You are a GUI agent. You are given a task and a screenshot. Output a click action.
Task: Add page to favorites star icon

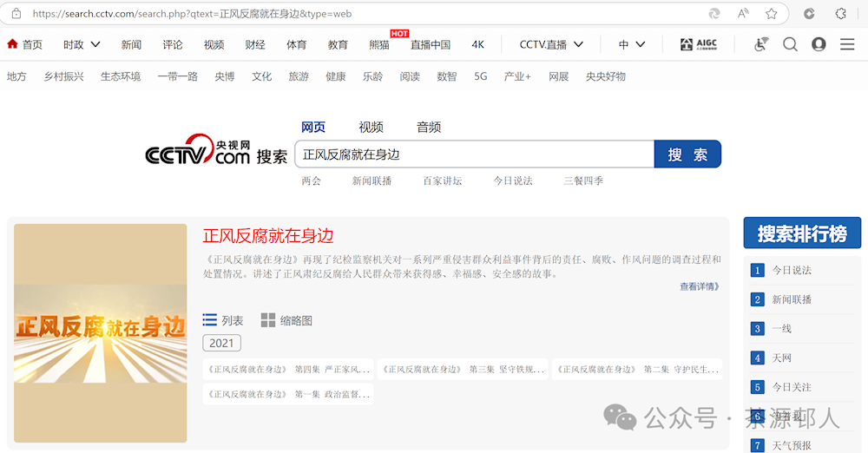tap(771, 14)
